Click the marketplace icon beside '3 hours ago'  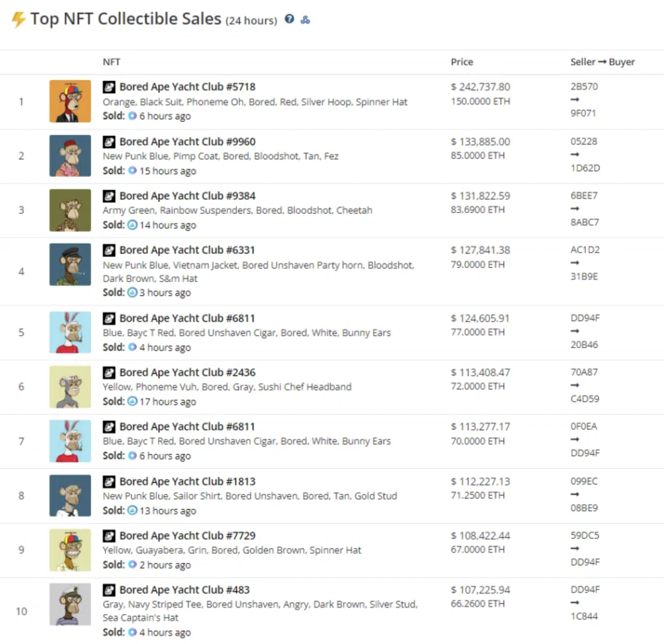(132, 293)
